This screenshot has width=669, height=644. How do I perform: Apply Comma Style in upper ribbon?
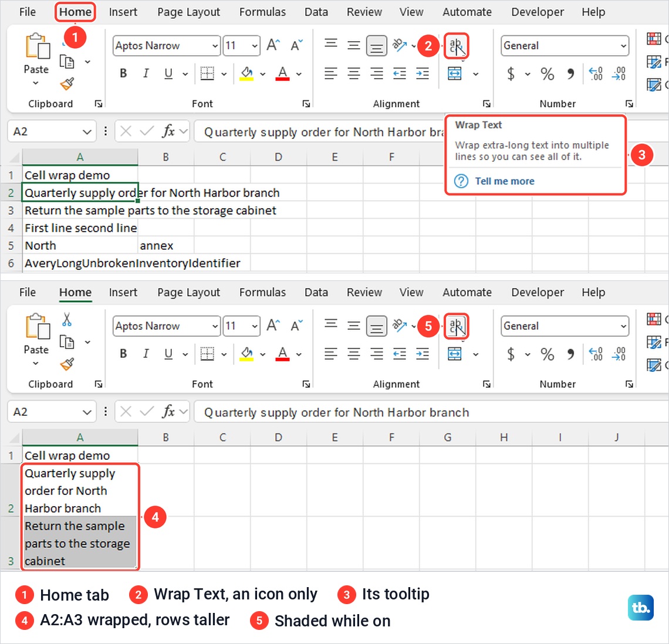tap(570, 74)
